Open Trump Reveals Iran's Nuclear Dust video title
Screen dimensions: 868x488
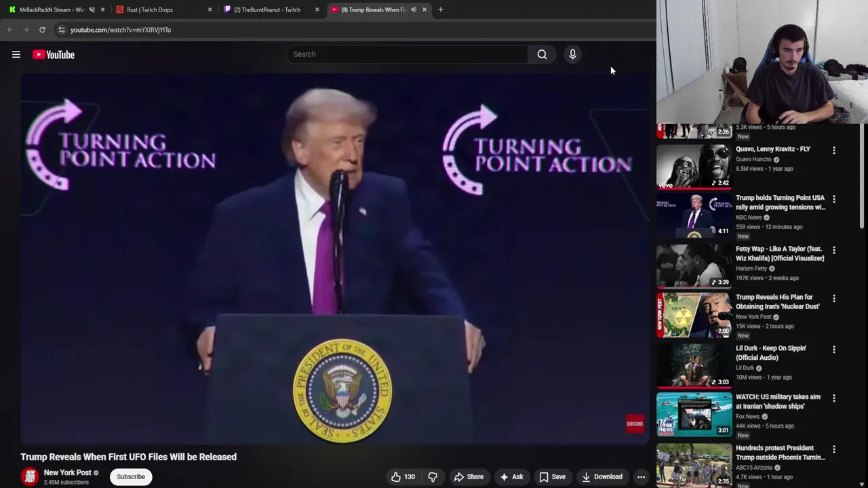point(778,302)
